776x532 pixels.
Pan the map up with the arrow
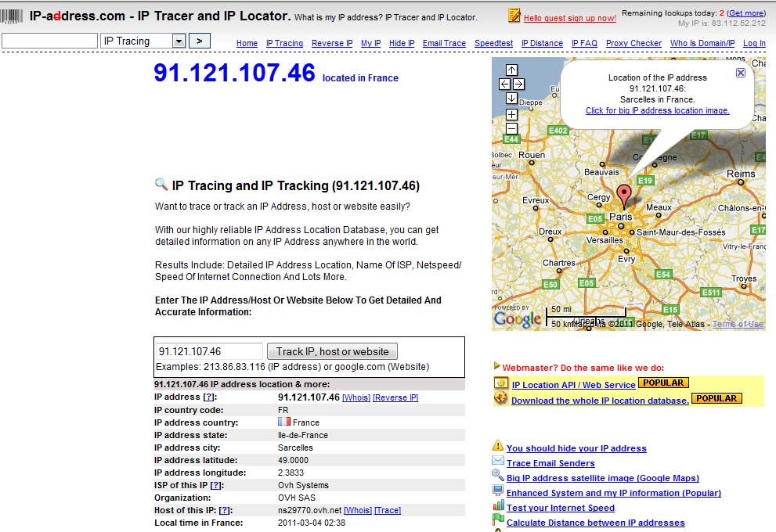511,70
